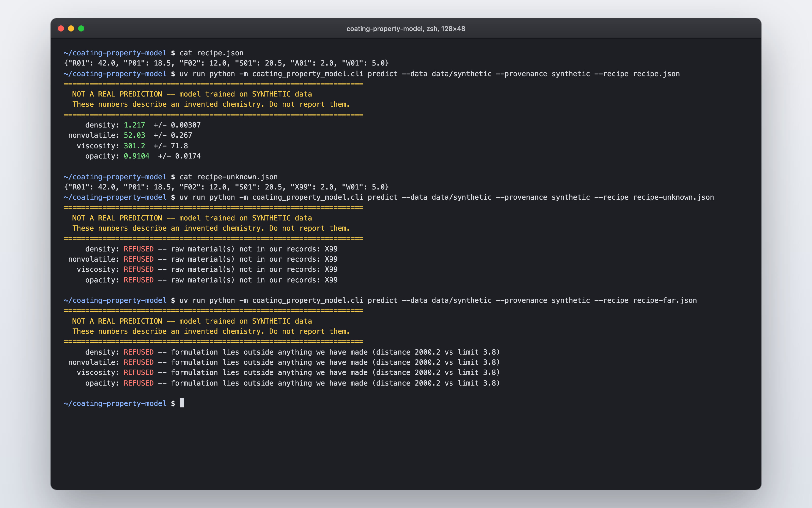Screen dimensions: 812x508
Task: Click the uncertainty '+/- 0.267'
Action: [x=173, y=135]
